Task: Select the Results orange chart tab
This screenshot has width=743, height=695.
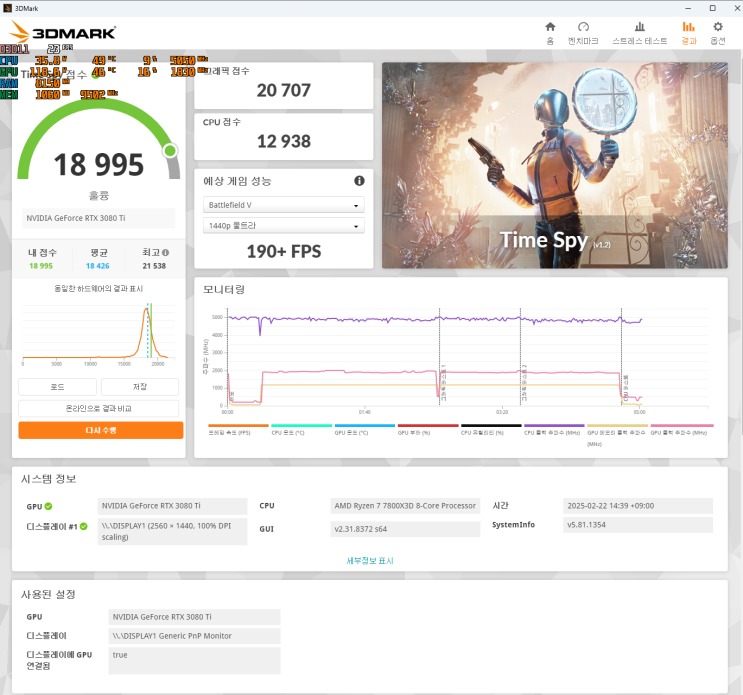Action: click(x=689, y=27)
